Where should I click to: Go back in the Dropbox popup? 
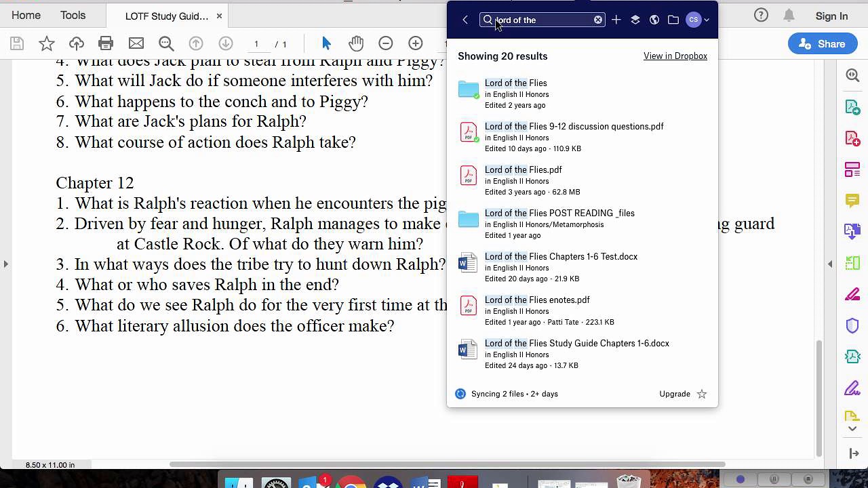point(465,20)
